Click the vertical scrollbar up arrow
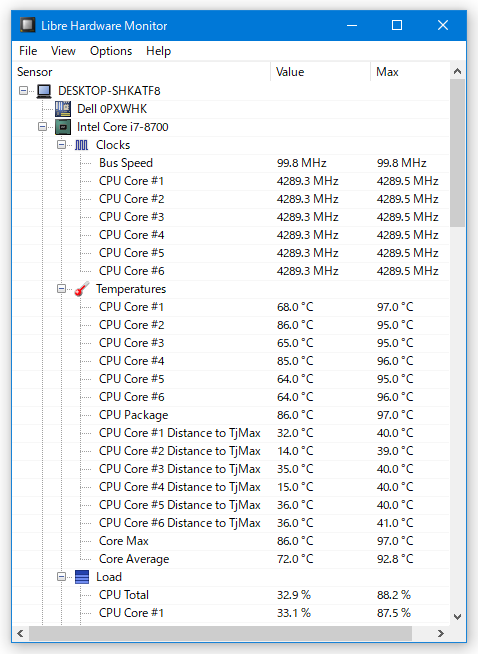Image resolution: width=478 pixels, height=654 pixels. point(458,71)
